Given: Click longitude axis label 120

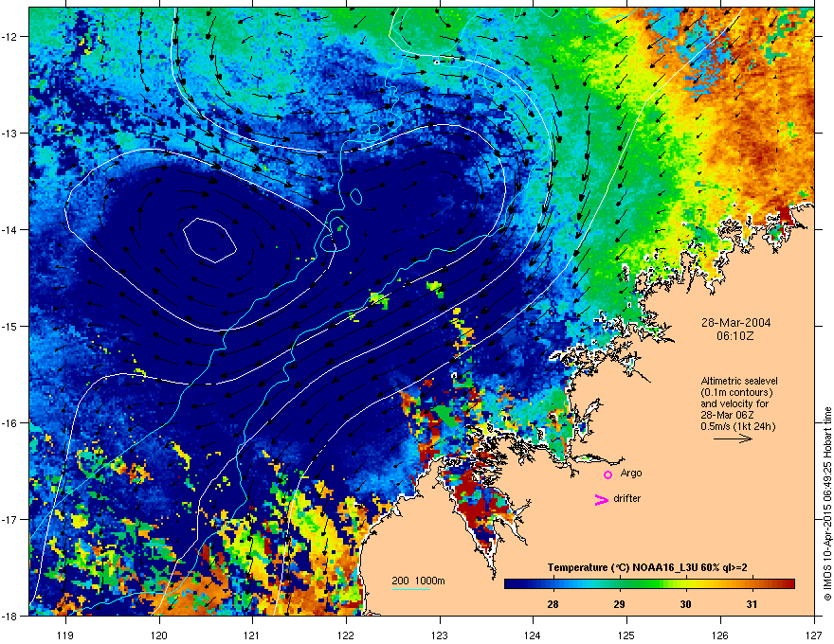Looking at the screenshot, I should tap(159, 635).
